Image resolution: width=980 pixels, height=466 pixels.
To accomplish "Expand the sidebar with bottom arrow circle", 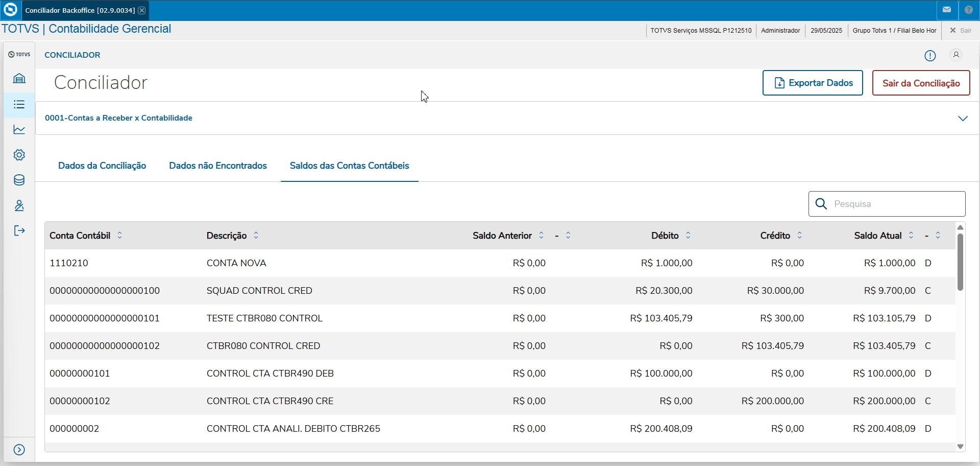I will (19, 450).
